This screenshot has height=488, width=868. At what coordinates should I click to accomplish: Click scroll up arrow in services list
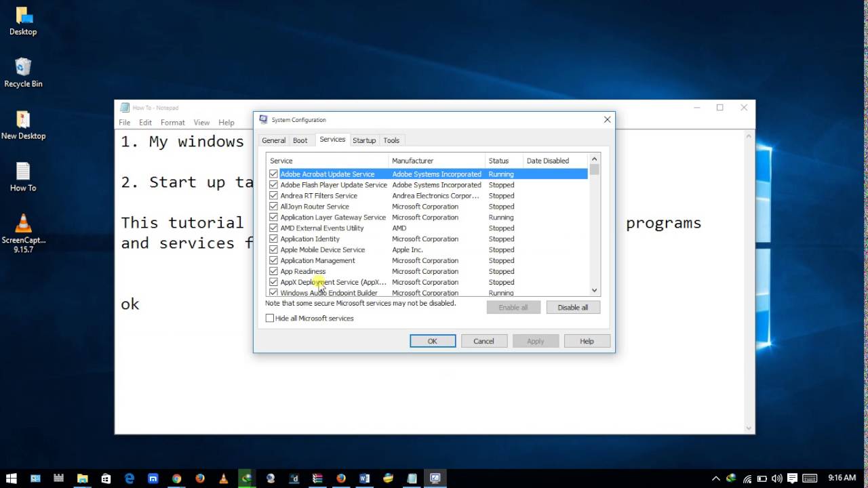(595, 159)
